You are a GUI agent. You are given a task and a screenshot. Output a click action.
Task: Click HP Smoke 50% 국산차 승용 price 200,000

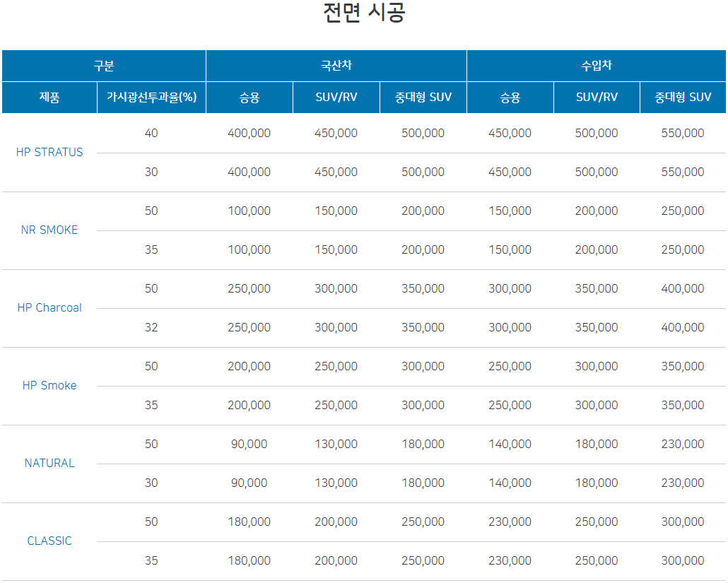tap(249, 366)
